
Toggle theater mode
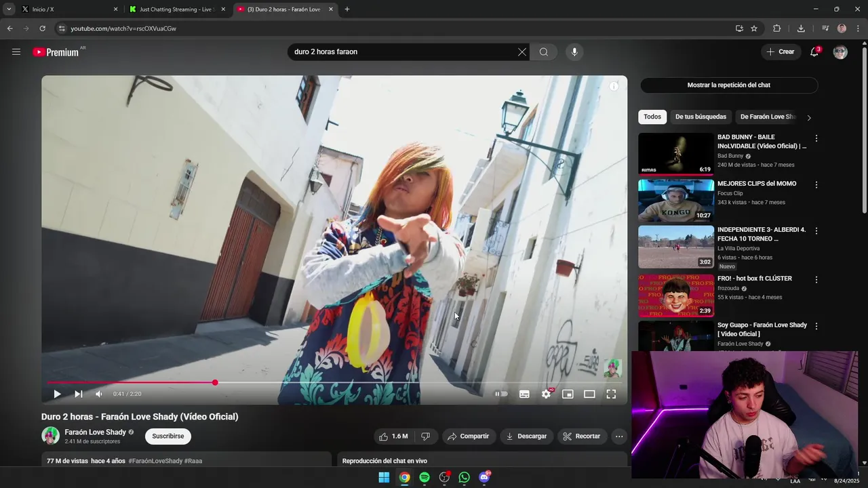(x=589, y=394)
